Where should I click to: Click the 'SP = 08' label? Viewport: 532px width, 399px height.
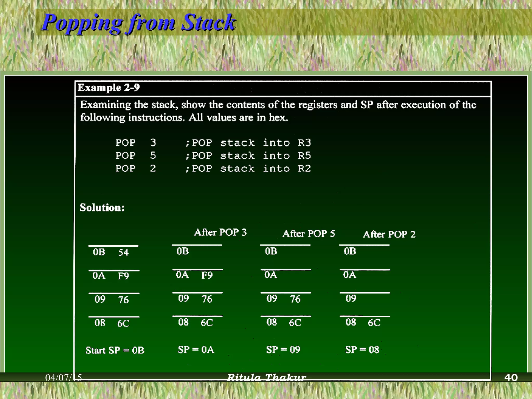[362, 350]
